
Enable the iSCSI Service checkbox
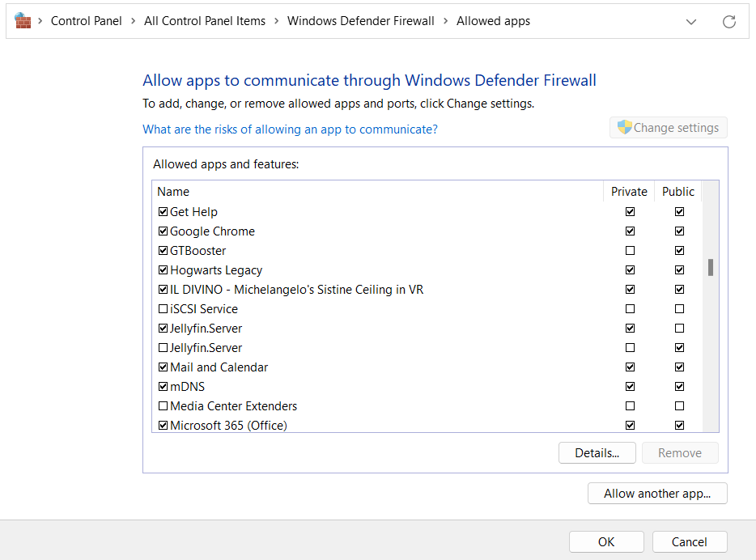[163, 309]
